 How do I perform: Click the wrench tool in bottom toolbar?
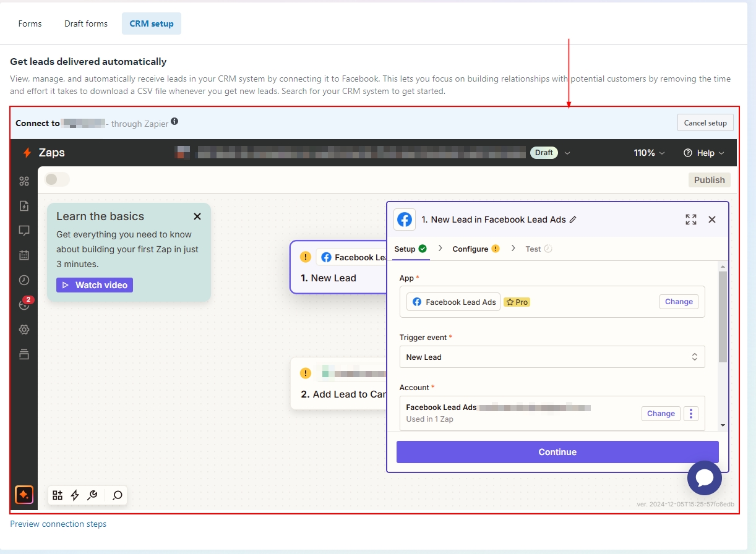[93, 495]
